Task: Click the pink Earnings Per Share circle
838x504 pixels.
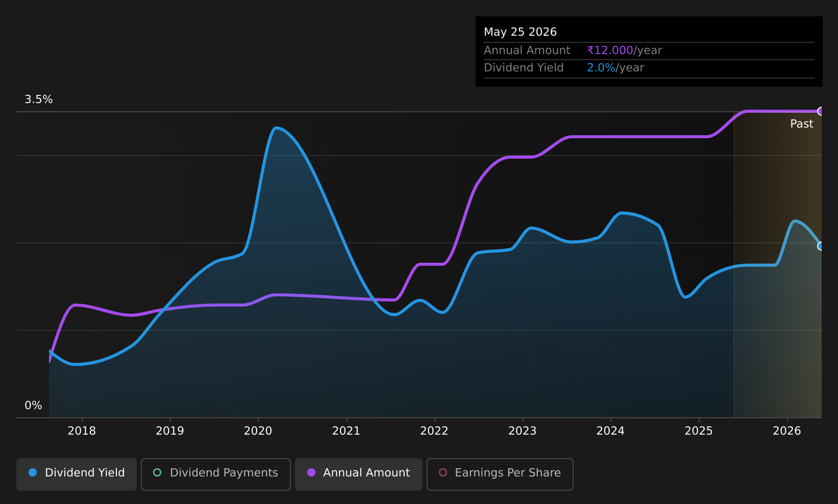Action: (x=443, y=472)
